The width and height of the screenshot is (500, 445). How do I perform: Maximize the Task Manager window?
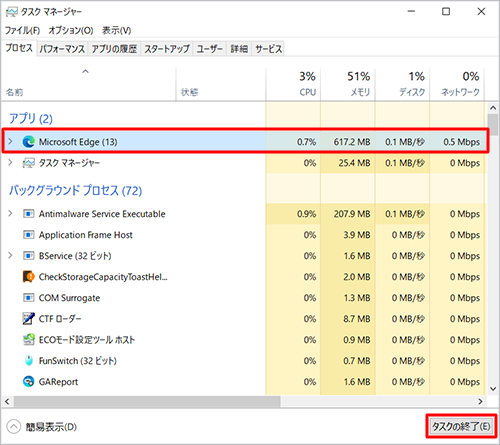click(x=446, y=12)
